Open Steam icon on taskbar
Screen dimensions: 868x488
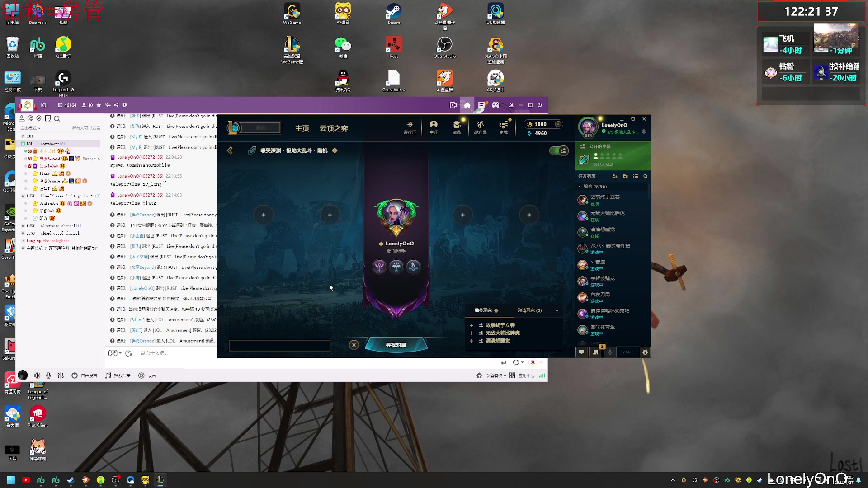(x=71, y=480)
